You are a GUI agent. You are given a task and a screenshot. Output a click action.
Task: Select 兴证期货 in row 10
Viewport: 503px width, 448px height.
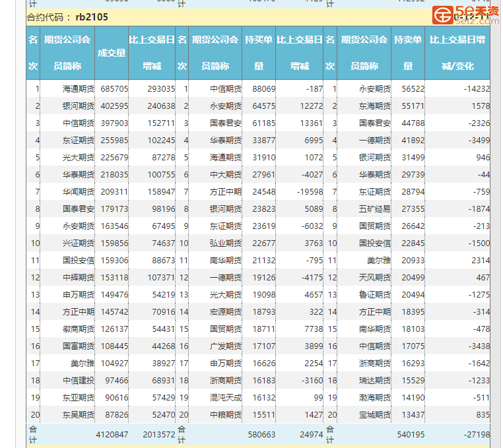(x=79, y=243)
